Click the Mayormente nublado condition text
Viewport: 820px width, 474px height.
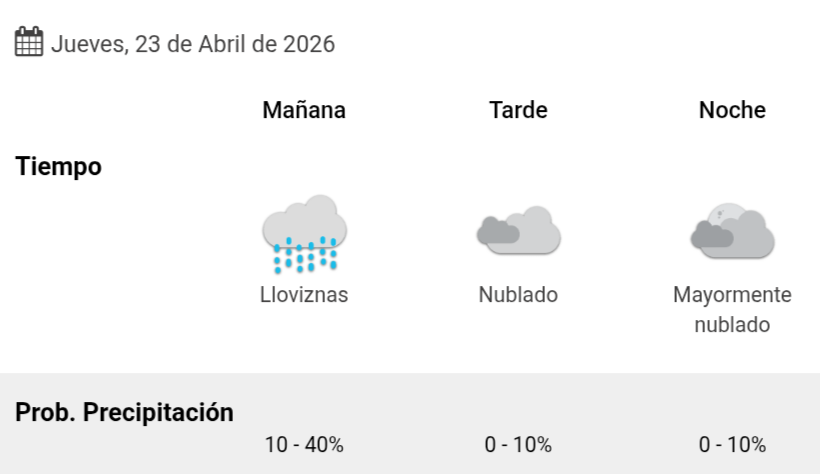pyautogui.click(x=732, y=310)
